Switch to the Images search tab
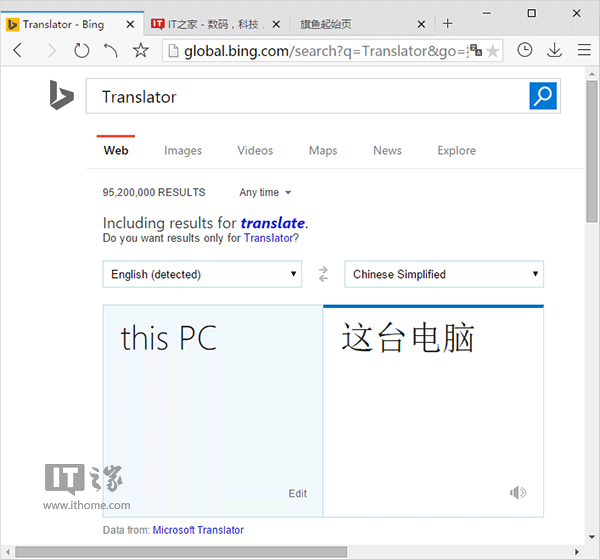The image size is (600, 560). [x=183, y=150]
